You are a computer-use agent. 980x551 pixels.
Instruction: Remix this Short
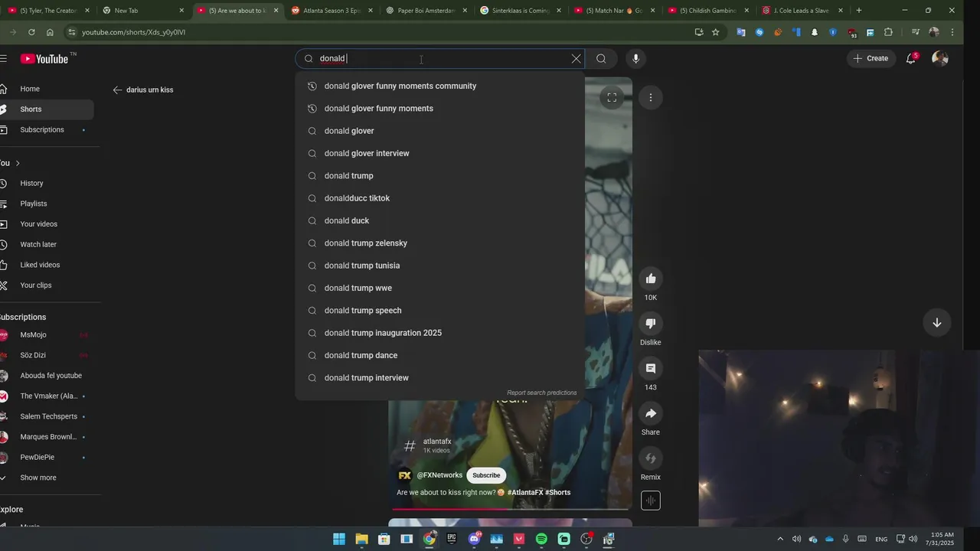(x=651, y=458)
